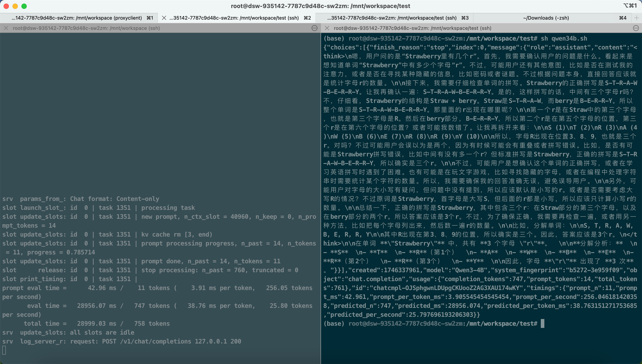The width and height of the screenshot is (642, 364).
Task: Close the ⌘2 tab with its X icon
Action: tap(164, 18)
